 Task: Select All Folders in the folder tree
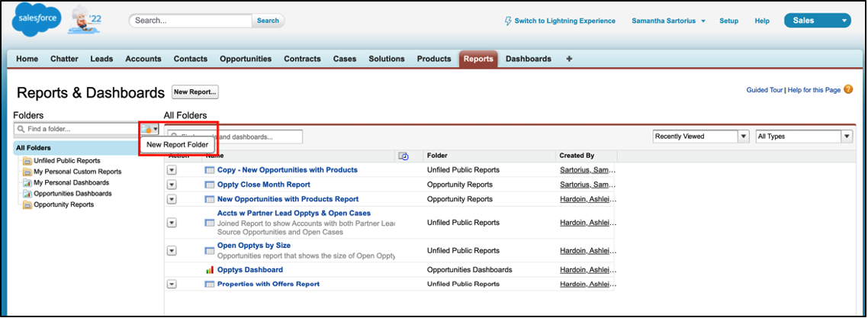tap(34, 148)
